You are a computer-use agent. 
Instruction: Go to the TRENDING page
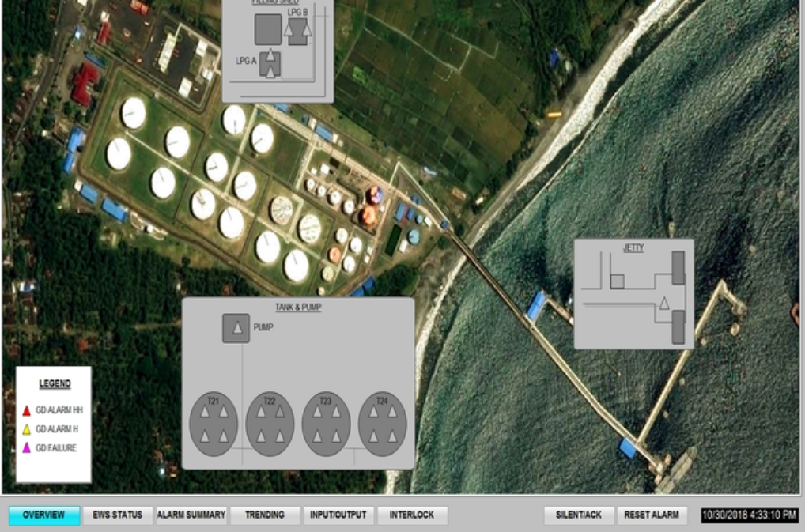(x=264, y=515)
